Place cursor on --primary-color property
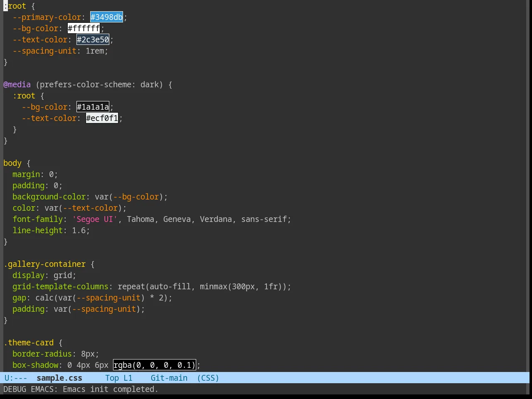 pyautogui.click(x=47, y=17)
